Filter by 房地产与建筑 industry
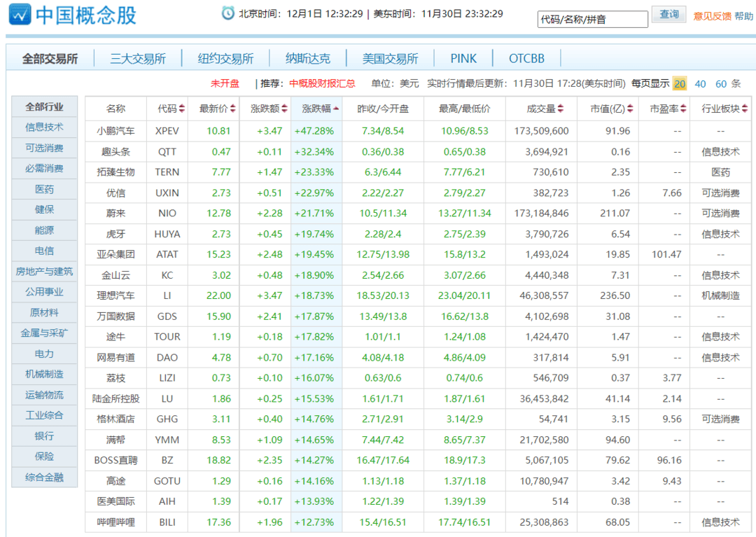Screen dimensions: 756x537 click(44, 272)
